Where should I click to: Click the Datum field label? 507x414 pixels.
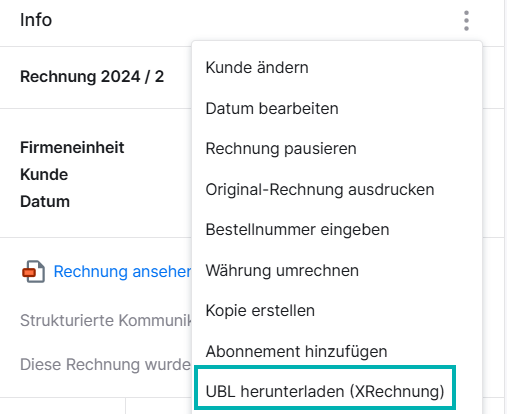point(45,202)
